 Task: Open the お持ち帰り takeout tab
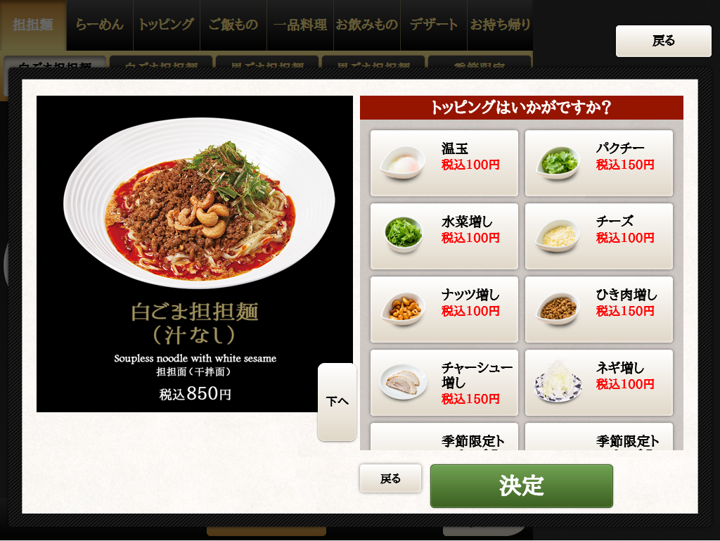tap(500, 25)
